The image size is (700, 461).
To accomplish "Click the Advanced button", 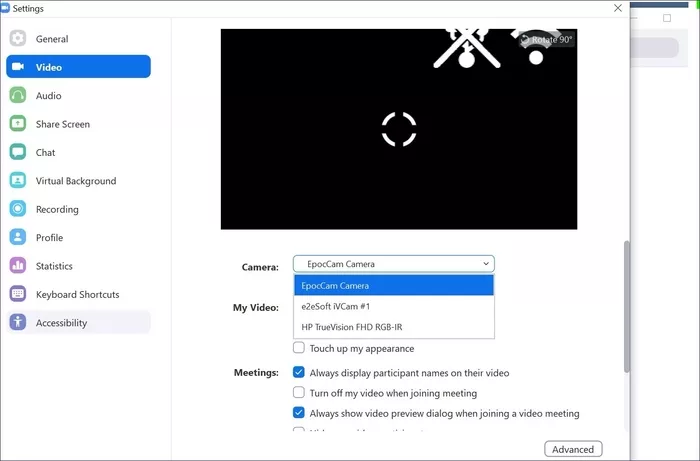I will pos(574,449).
